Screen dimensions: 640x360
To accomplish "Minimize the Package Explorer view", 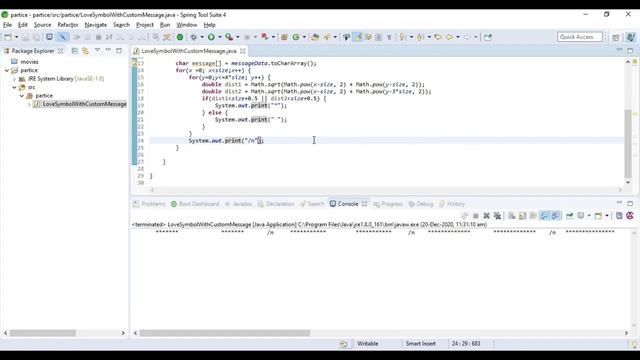I will coord(108,51).
